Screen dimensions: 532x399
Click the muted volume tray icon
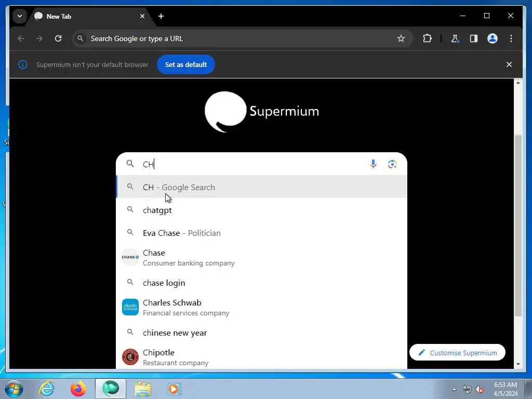tap(480, 390)
